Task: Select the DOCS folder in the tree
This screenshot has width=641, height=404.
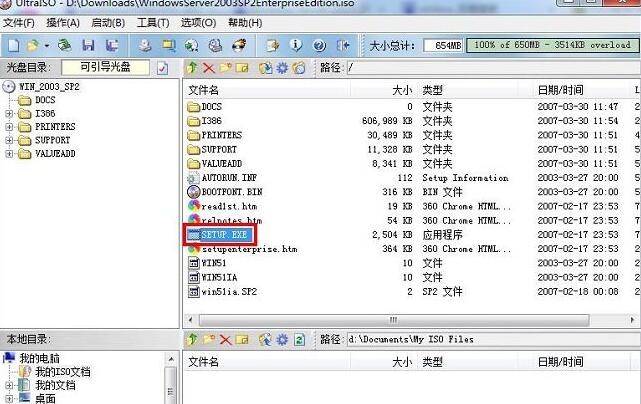Action: tap(45, 100)
